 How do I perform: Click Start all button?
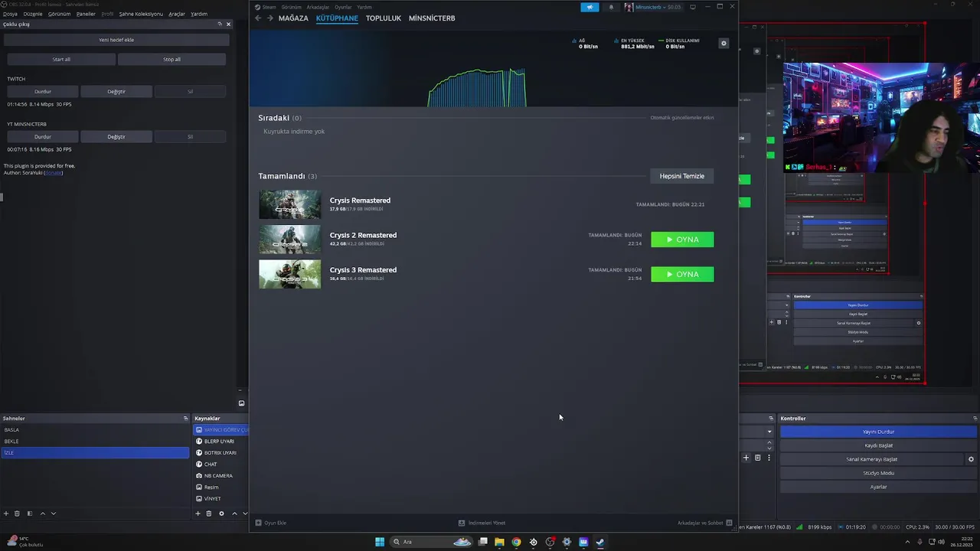click(x=61, y=59)
